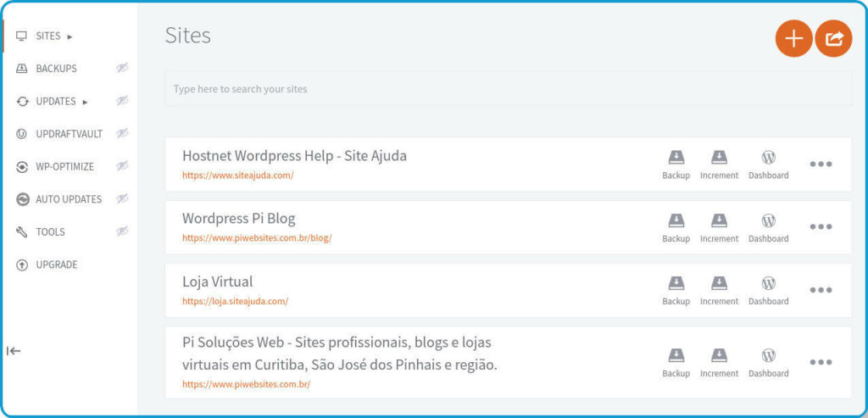Expand the Sites submenu arrow
This screenshot has width=868, height=418.
tap(70, 36)
